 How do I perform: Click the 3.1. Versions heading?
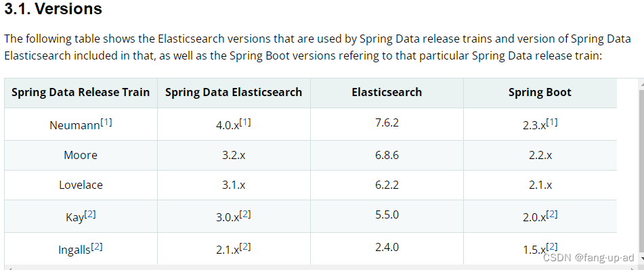tap(53, 9)
